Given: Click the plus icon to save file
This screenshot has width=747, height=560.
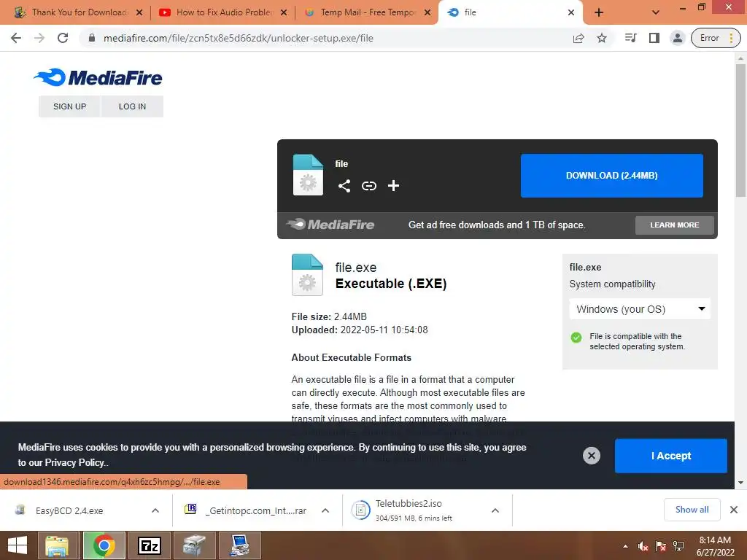Looking at the screenshot, I should click(x=393, y=186).
